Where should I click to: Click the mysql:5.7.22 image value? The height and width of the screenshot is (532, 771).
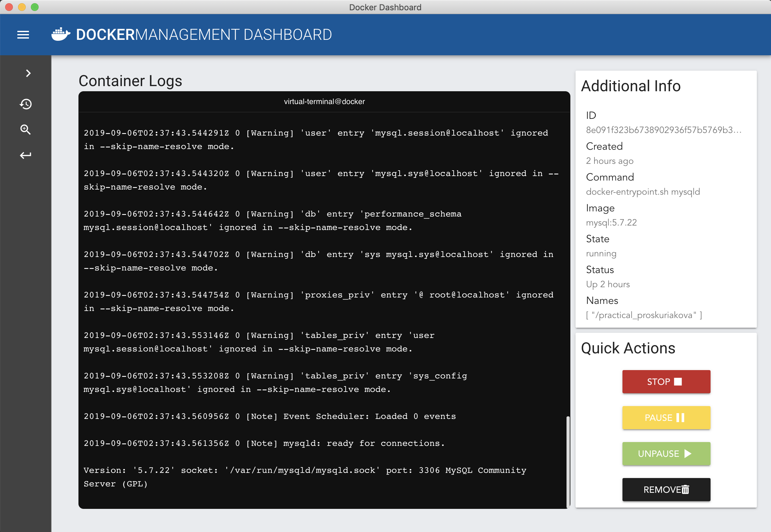tap(611, 223)
